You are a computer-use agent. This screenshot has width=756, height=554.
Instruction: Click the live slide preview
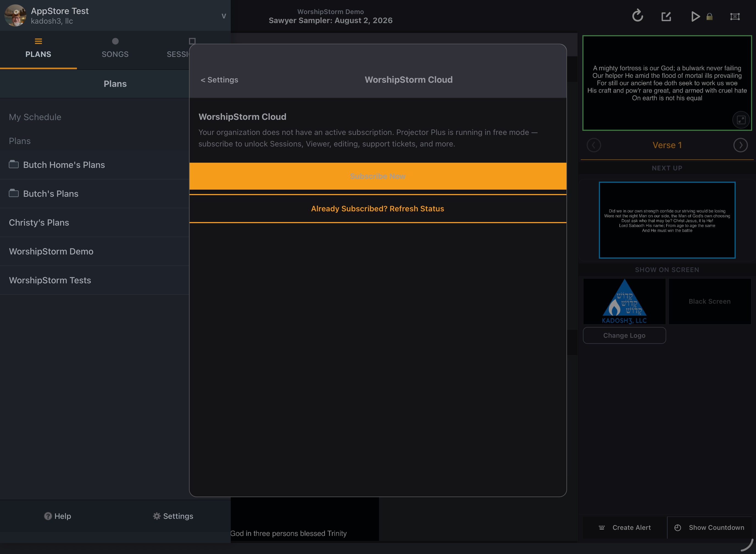point(667,83)
